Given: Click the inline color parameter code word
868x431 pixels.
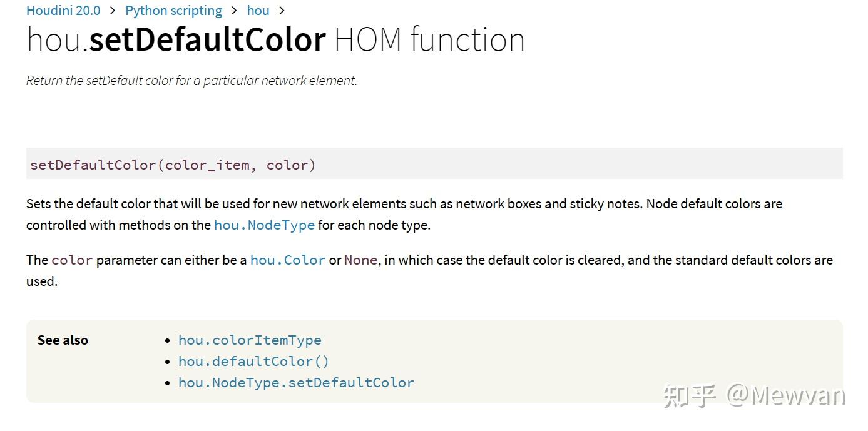Looking at the screenshot, I should click(72, 260).
